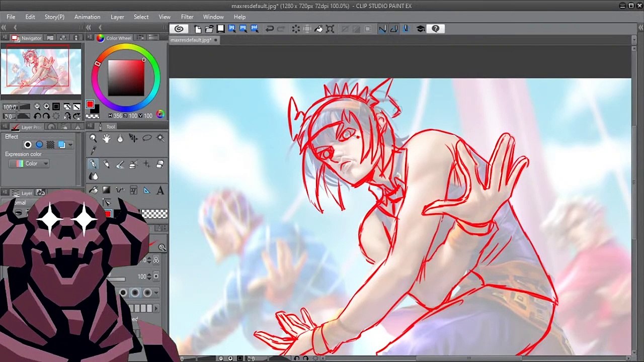Select the Operation object tool
Image resolution: width=644 pixels, height=362 pixels.
click(x=120, y=138)
